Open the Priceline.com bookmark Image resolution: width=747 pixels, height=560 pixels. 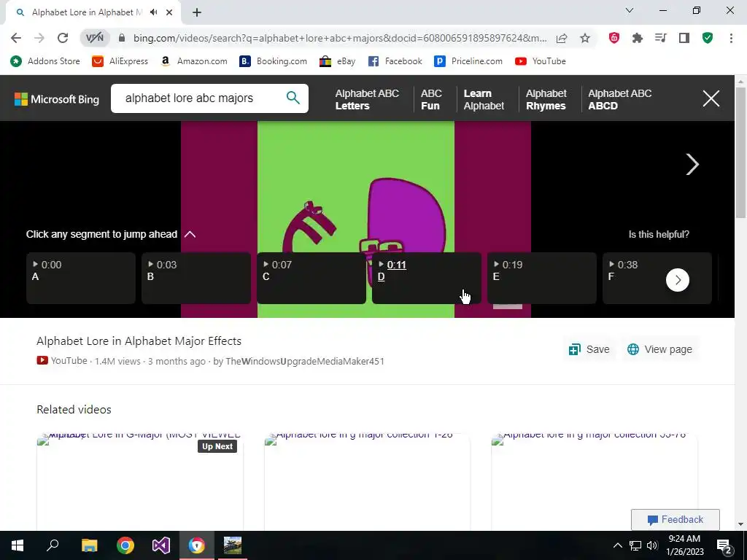[x=468, y=61]
